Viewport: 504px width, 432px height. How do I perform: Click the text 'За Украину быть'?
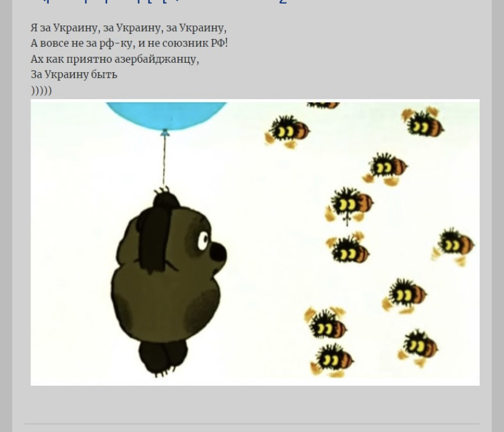point(74,75)
